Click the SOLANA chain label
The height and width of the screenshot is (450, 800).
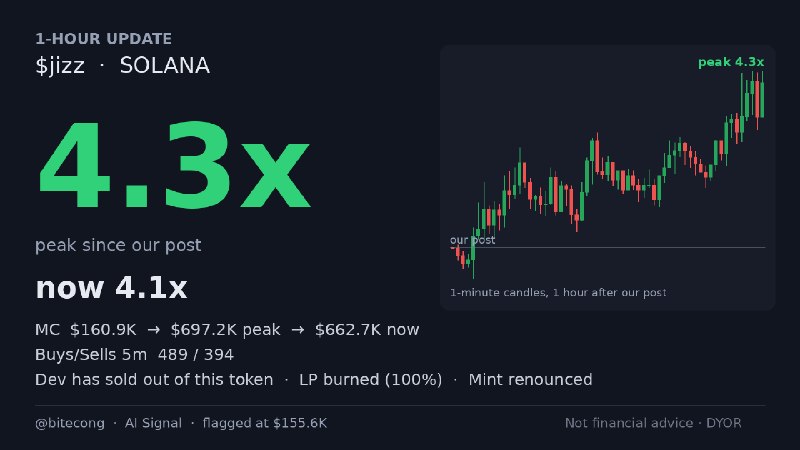pos(165,65)
